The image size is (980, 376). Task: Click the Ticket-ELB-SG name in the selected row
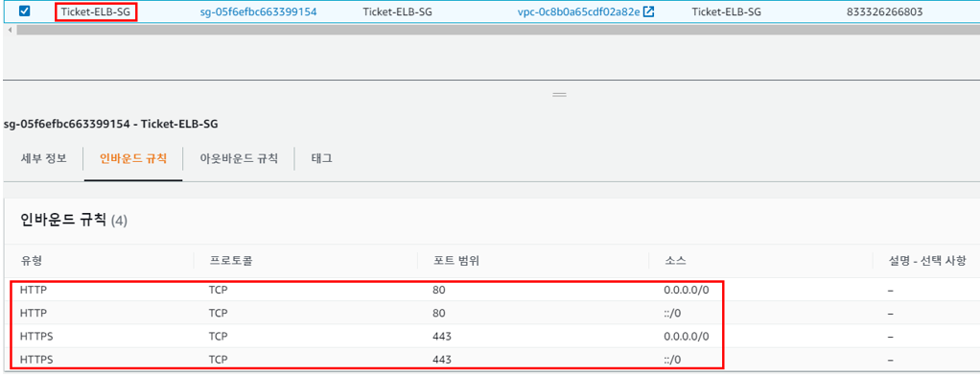[x=96, y=12]
